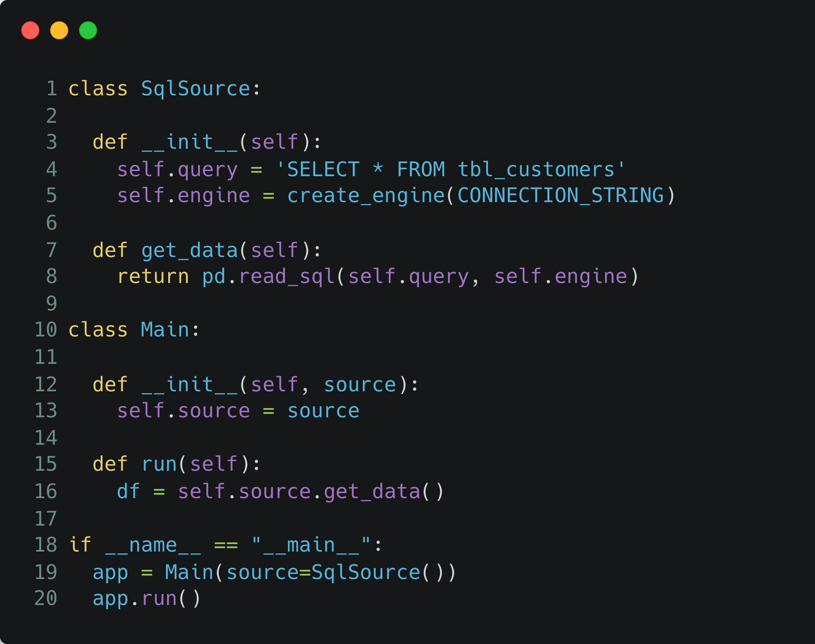Click line number 1 in the gutter
815x644 pixels.
click(x=52, y=89)
